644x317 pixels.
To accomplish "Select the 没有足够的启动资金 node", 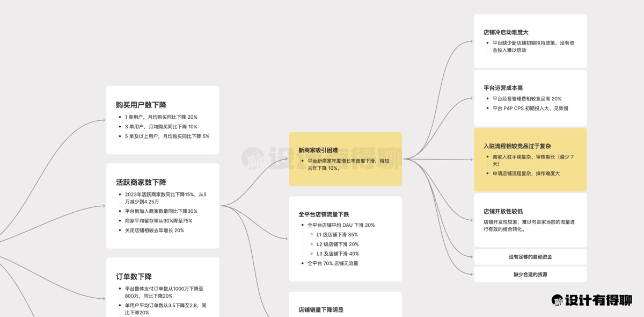I will point(530,257).
